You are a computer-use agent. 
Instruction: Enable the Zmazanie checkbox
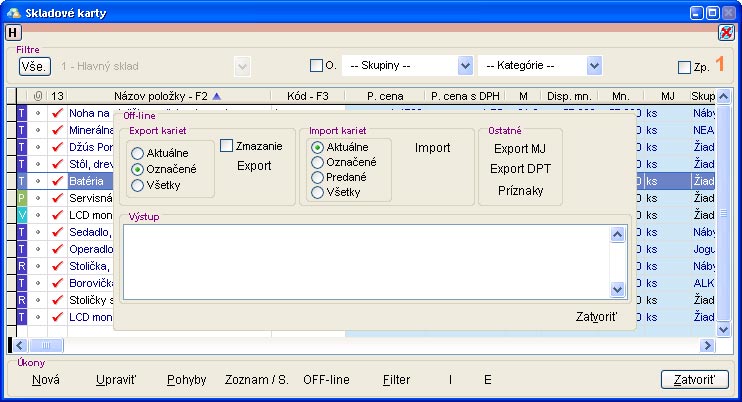[x=227, y=146]
